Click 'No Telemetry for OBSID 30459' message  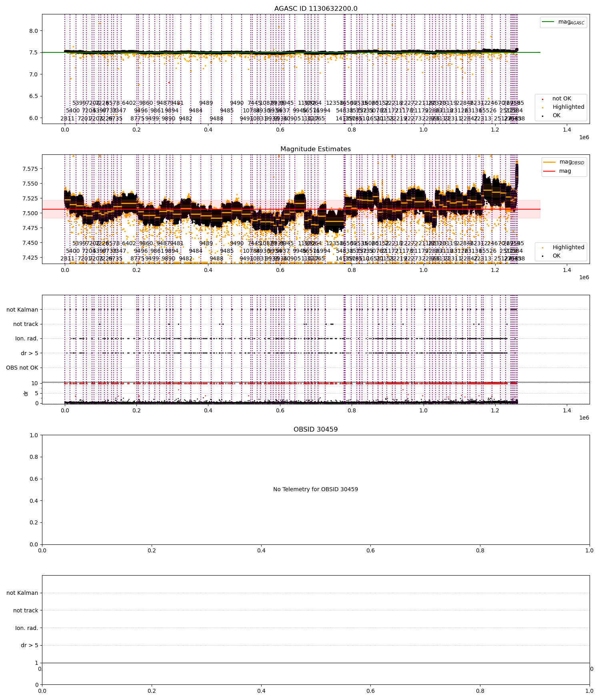(x=316, y=489)
